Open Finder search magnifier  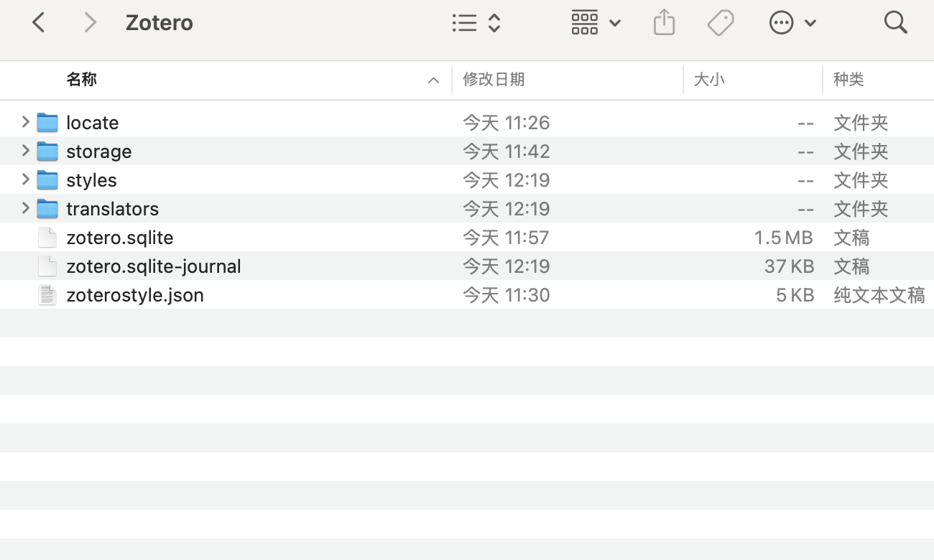[896, 22]
